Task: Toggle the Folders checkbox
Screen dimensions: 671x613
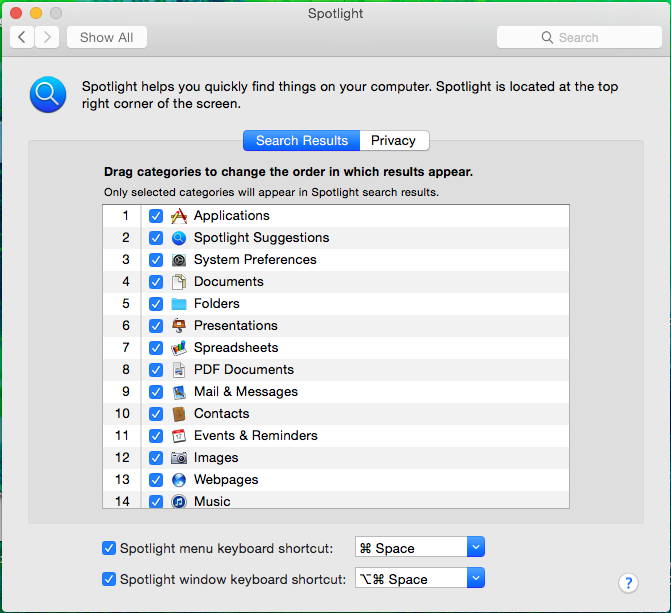Action: pyautogui.click(x=156, y=304)
